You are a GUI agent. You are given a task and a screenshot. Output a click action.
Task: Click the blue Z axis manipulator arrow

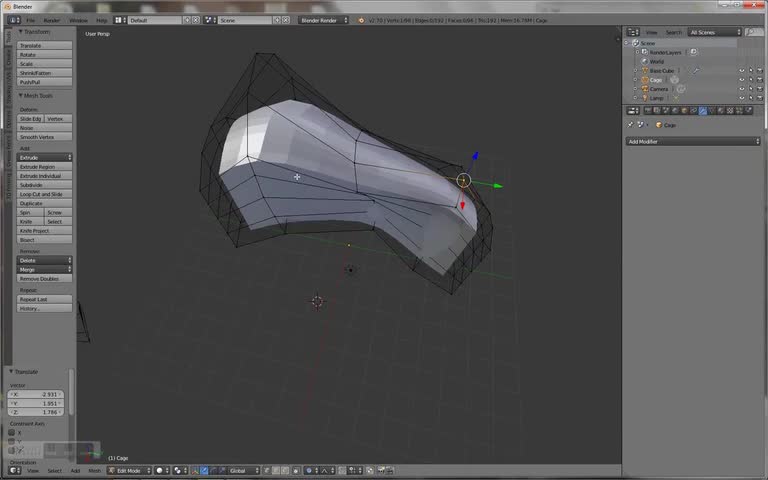tap(475, 156)
